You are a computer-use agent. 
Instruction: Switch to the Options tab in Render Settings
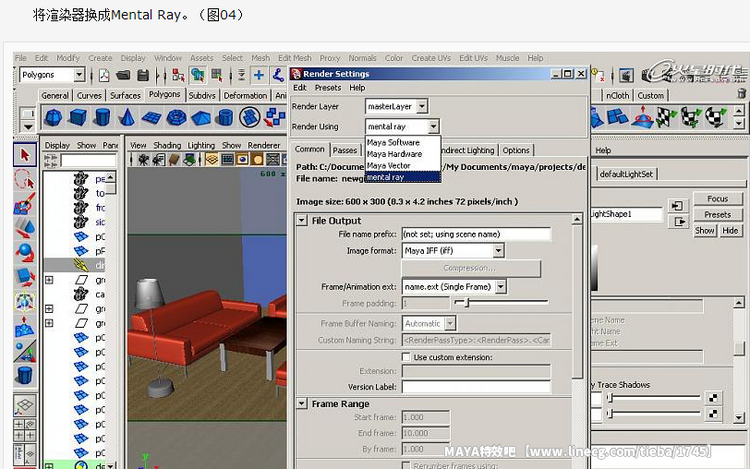coord(516,150)
